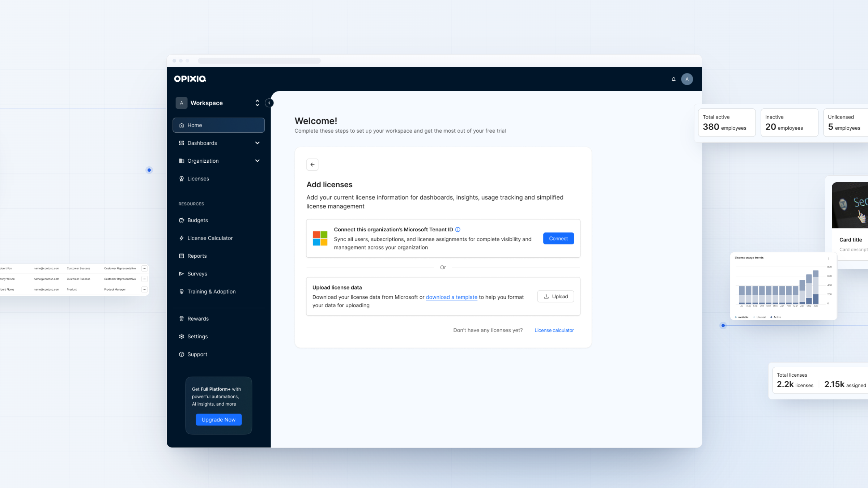The width and height of the screenshot is (868, 488).
Task: Expand the Dashboards submenu chevron
Action: pos(258,143)
